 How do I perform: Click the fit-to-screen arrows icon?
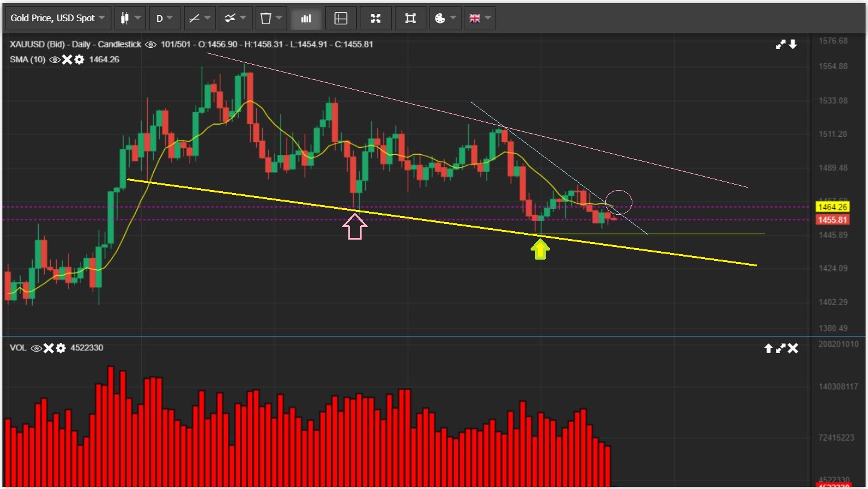(376, 18)
